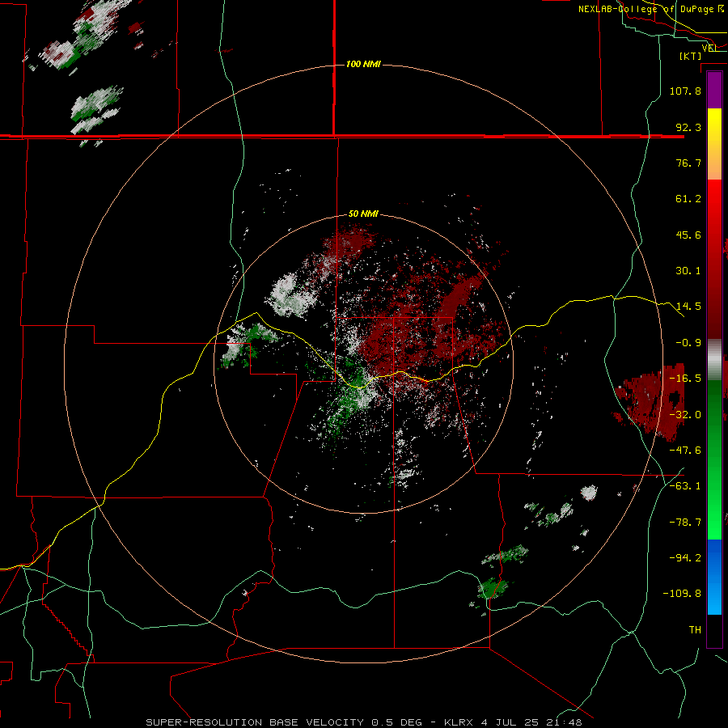This screenshot has height=728, width=728.
Task: Click the -0.9 velocity scale value
Action: tap(688, 343)
